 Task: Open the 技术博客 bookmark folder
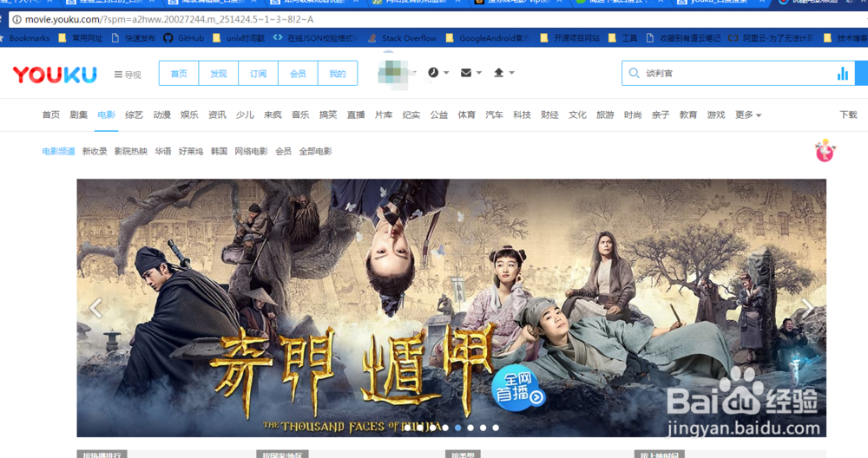coord(845,38)
